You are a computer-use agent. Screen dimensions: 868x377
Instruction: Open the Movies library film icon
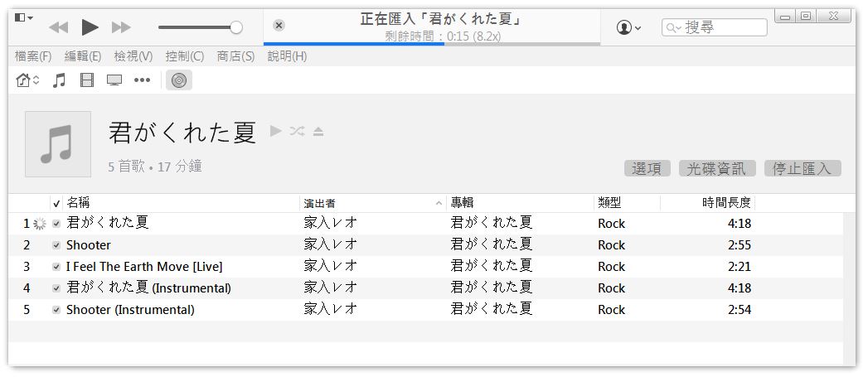(87, 80)
